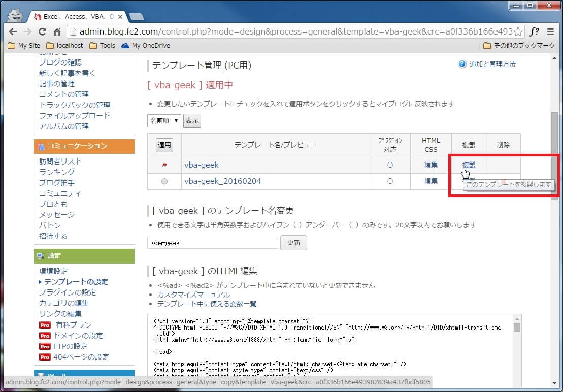
Task: Select the radio button for vba-geek_20160204
Action: 164,181
